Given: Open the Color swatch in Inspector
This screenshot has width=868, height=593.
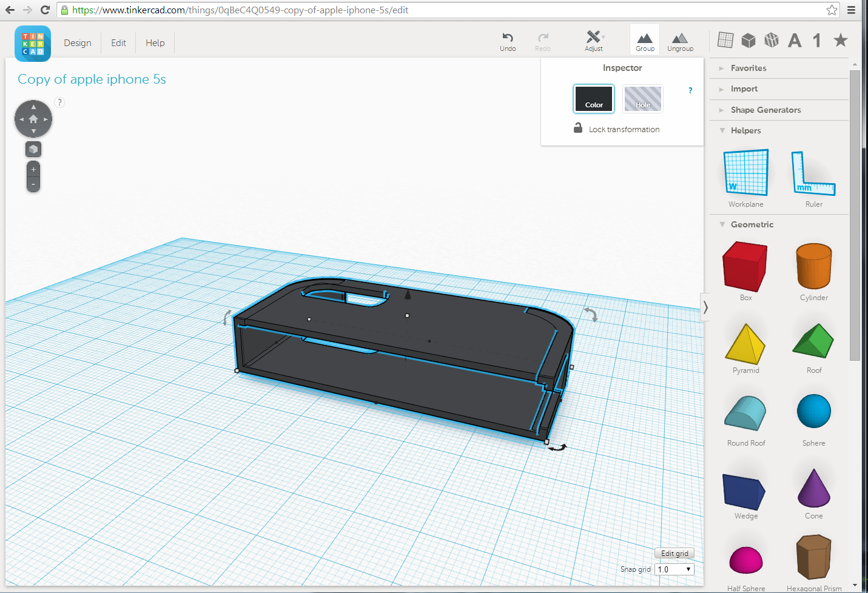Looking at the screenshot, I should click(594, 99).
